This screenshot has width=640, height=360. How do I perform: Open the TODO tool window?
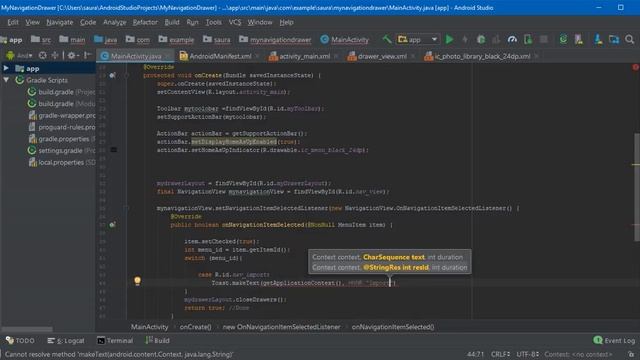coord(20,340)
